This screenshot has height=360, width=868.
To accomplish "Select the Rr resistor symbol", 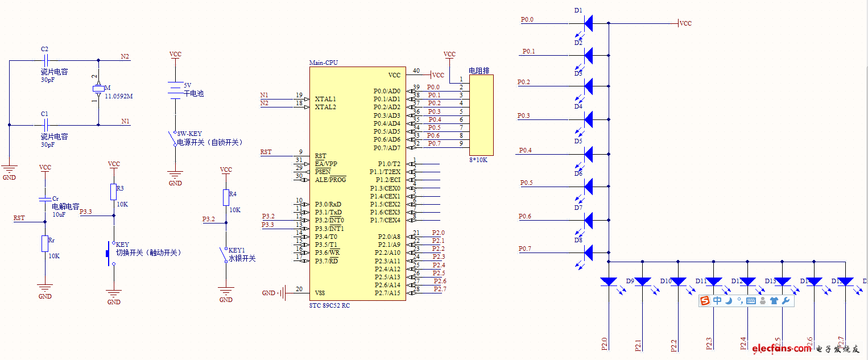I will 45,244.
